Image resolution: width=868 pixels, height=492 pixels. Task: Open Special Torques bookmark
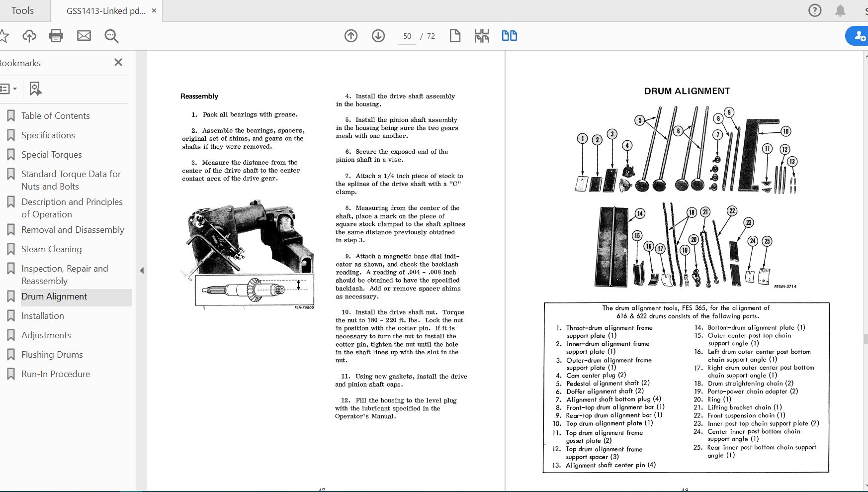pyautogui.click(x=52, y=155)
